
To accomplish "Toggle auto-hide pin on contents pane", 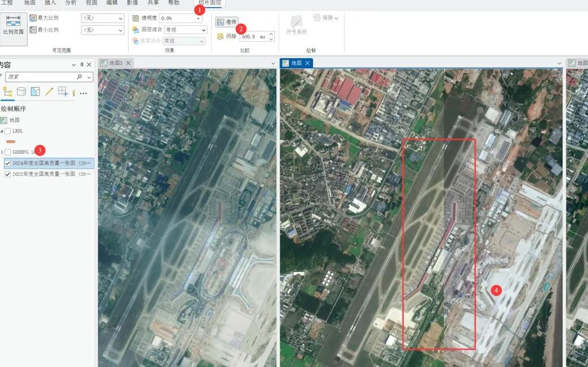I will click(82, 64).
